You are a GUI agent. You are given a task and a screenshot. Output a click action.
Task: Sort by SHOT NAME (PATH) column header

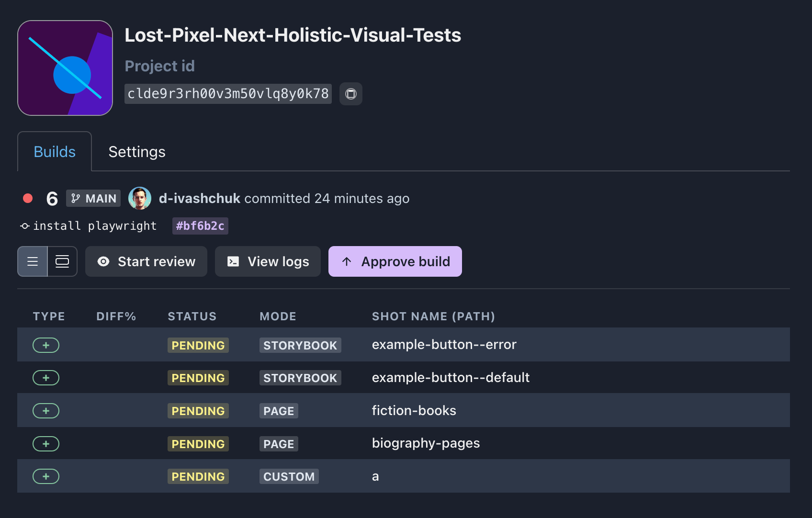(433, 316)
